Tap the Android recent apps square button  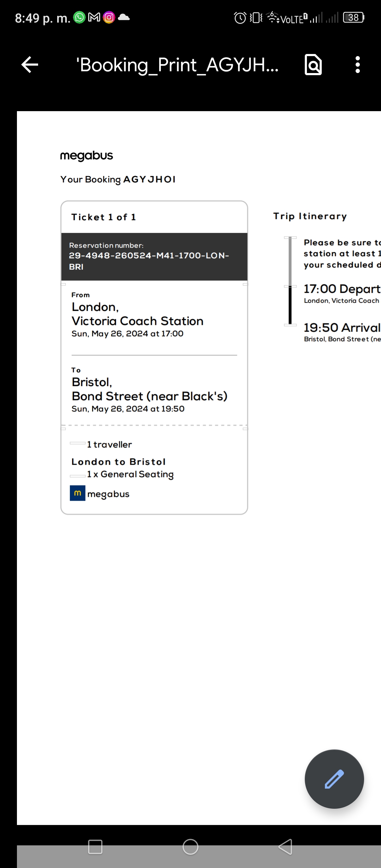click(95, 846)
